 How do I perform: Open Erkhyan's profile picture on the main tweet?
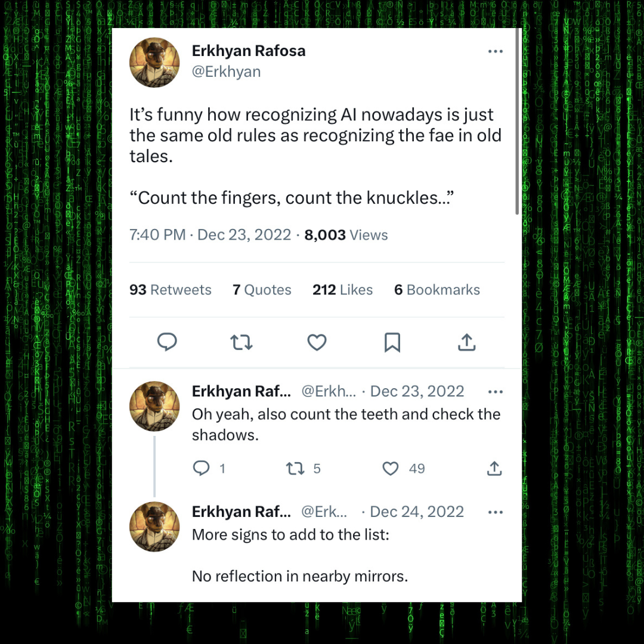(154, 62)
